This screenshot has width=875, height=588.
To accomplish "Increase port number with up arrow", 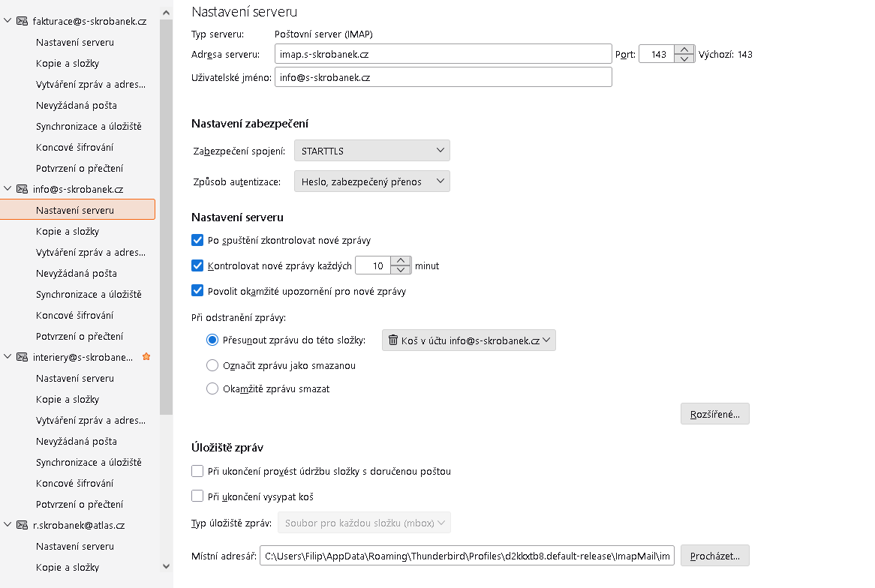I will 684,49.
